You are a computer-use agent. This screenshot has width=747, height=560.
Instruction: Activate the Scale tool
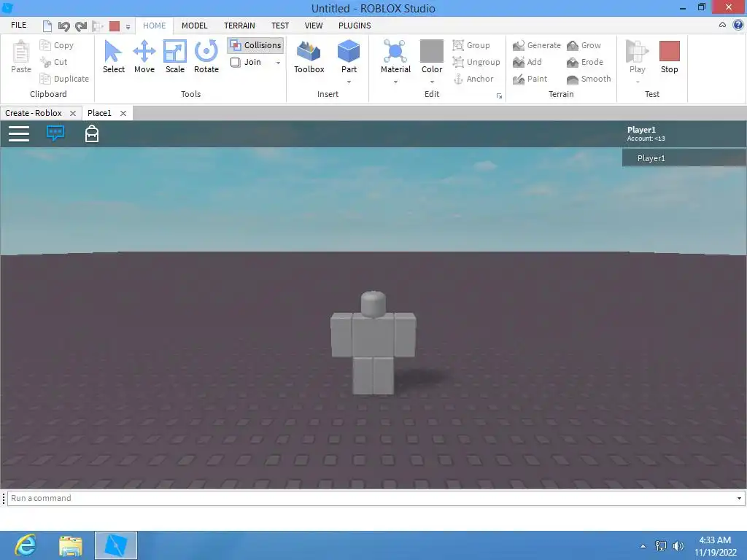click(x=175, y=57)
